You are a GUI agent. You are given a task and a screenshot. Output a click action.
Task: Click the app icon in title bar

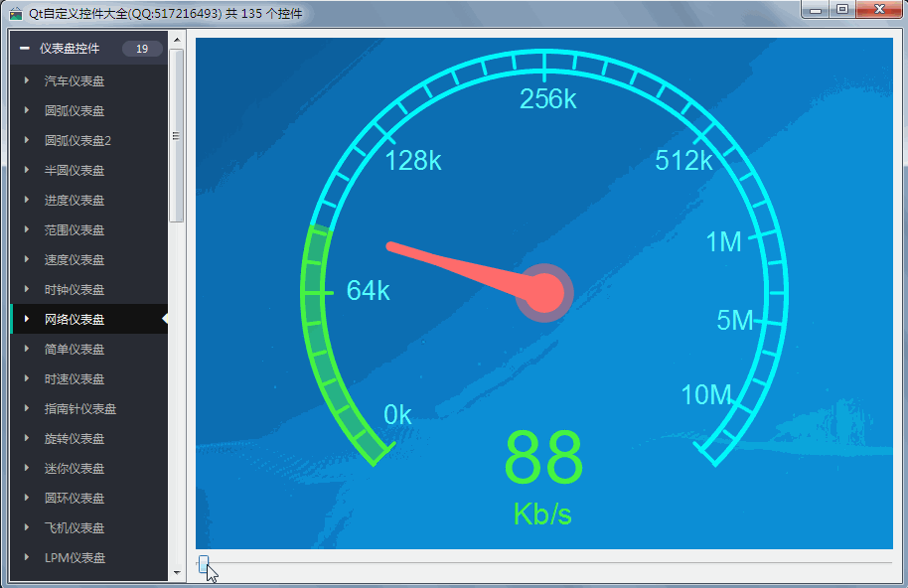(16, 13)
